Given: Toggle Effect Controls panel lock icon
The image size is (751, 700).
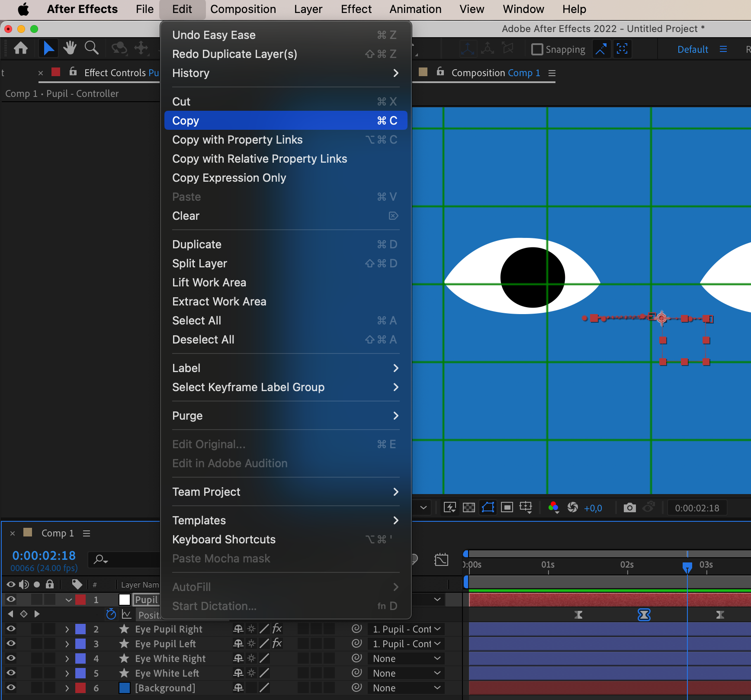Looking at the screenshot, I should tap(73, 71).
